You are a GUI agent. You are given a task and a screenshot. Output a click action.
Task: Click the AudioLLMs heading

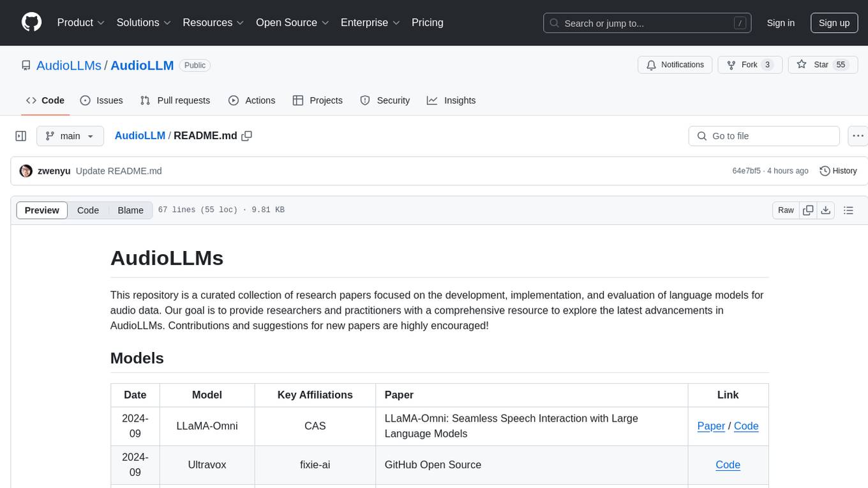pos(167,258)
